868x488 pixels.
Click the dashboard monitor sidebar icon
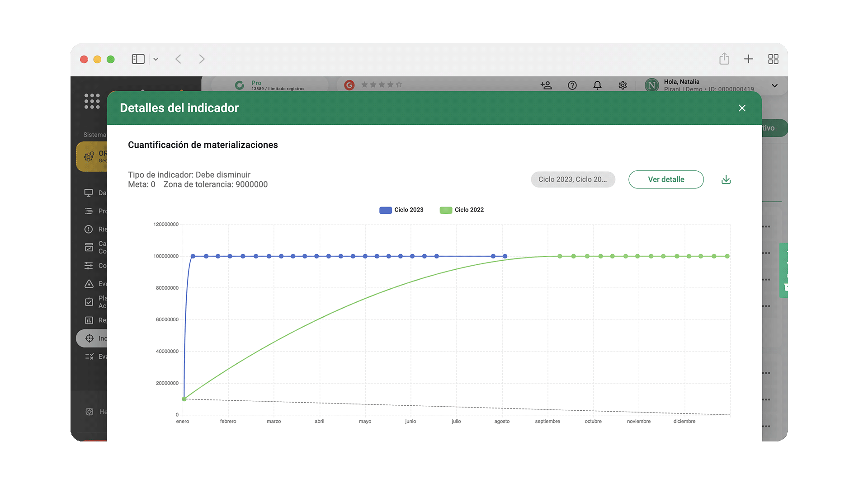(x=89, y=193)
